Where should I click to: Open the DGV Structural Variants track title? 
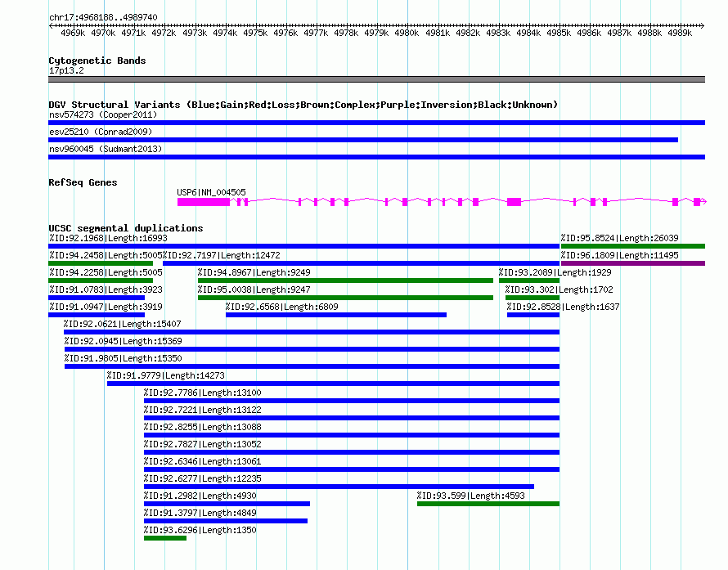pos(303,105)
